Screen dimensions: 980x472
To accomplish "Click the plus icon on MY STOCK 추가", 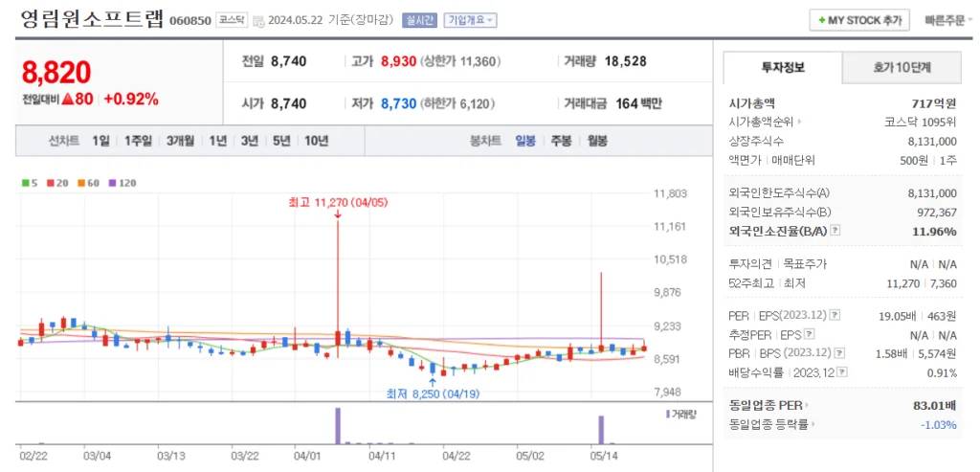I will coord(821,21).
